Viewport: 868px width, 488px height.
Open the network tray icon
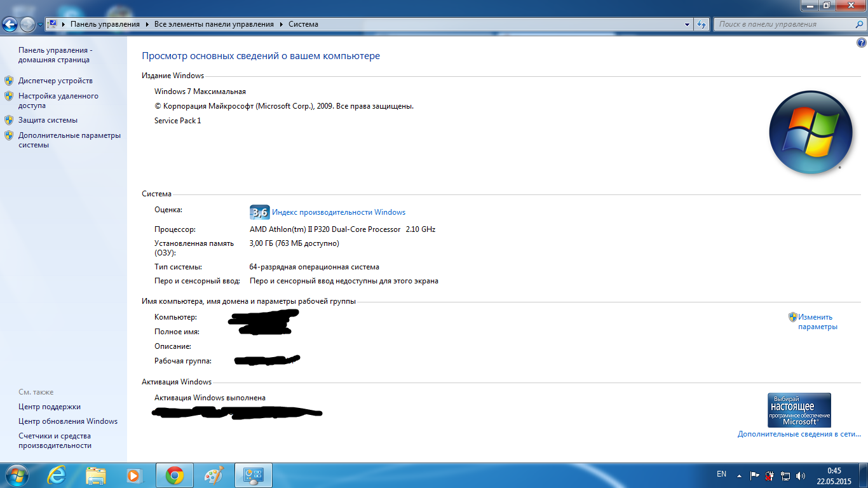(x=785, y=475)
